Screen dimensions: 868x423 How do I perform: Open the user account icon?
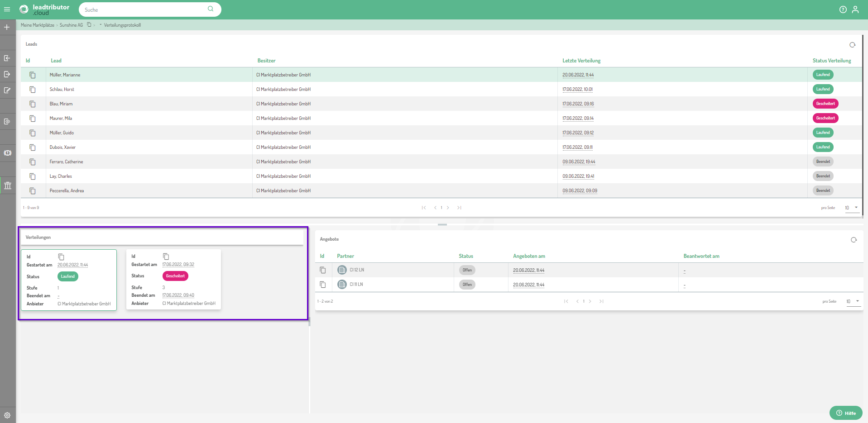tap(855, 10)
